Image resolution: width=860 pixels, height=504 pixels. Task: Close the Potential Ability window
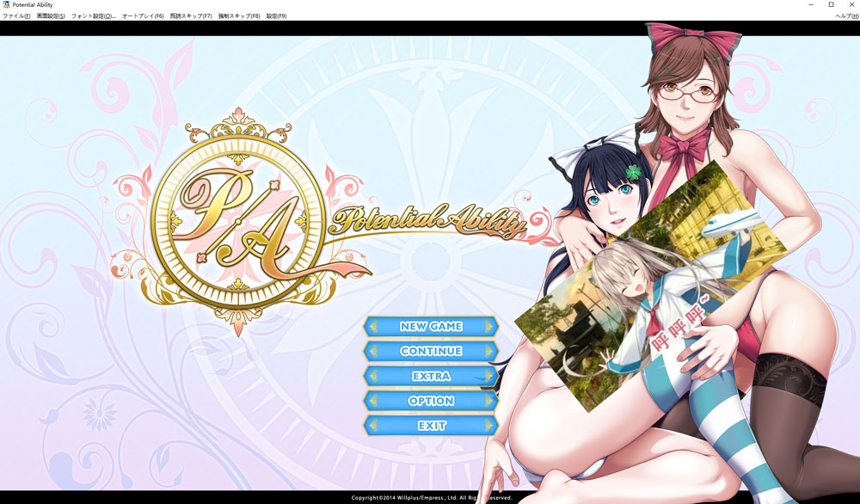coord(851,4)
